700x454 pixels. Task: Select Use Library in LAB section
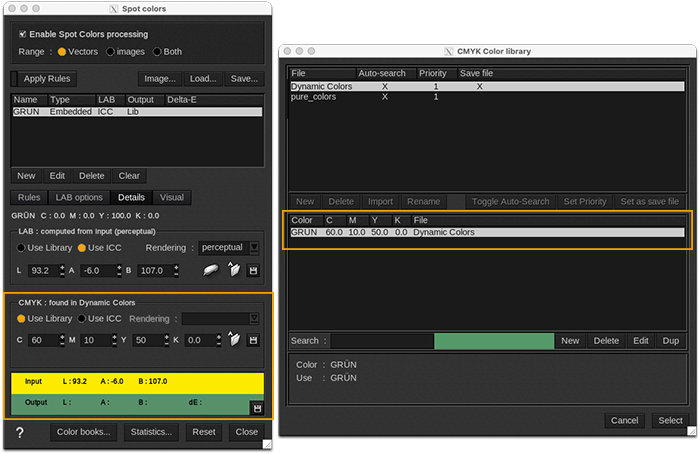pyautogui.click(x=22, y=247)
